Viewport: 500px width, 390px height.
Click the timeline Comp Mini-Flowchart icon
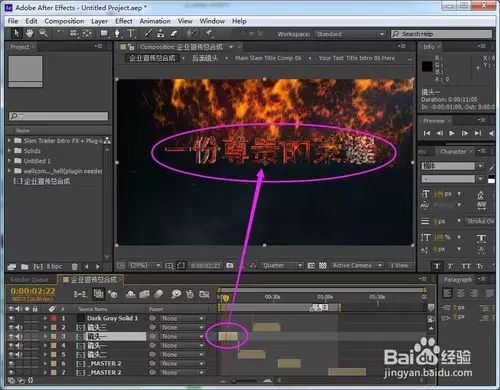tap(80, 294)
